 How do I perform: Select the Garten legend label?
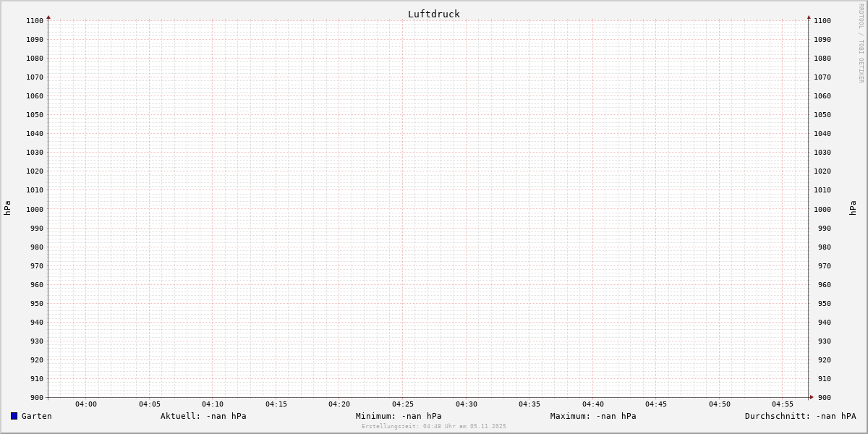36,416
